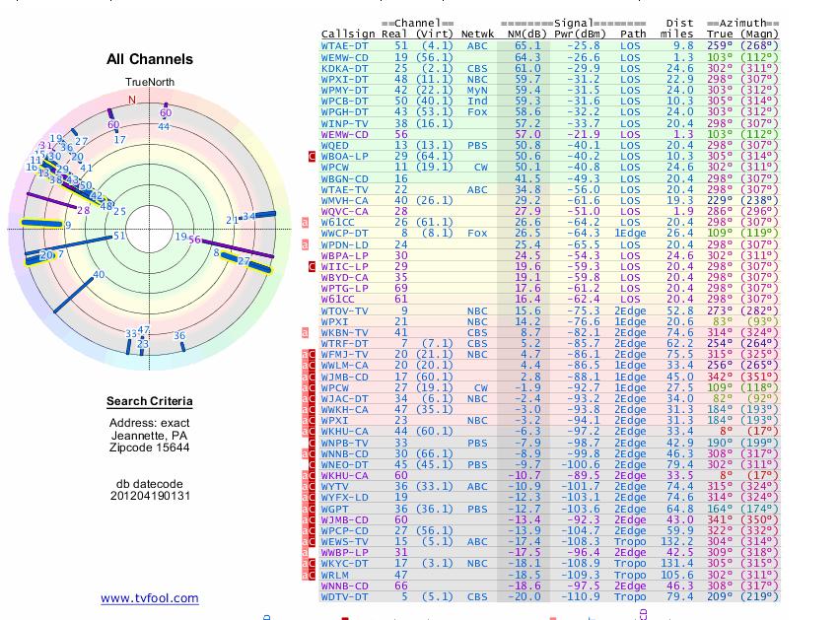The image size is (840, 620).
Task: Click the red N marker on radar plot
Action: coord(132,100)
